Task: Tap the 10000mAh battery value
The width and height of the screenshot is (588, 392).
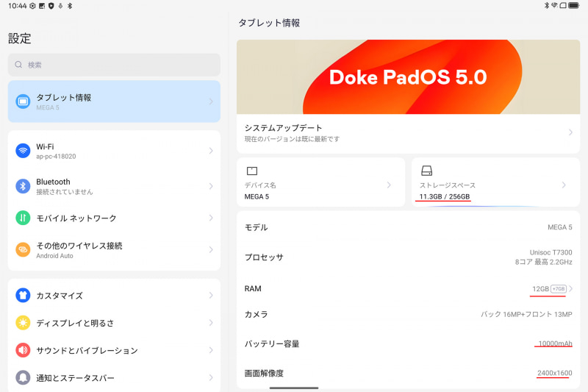Action: (x=556, y=343)
